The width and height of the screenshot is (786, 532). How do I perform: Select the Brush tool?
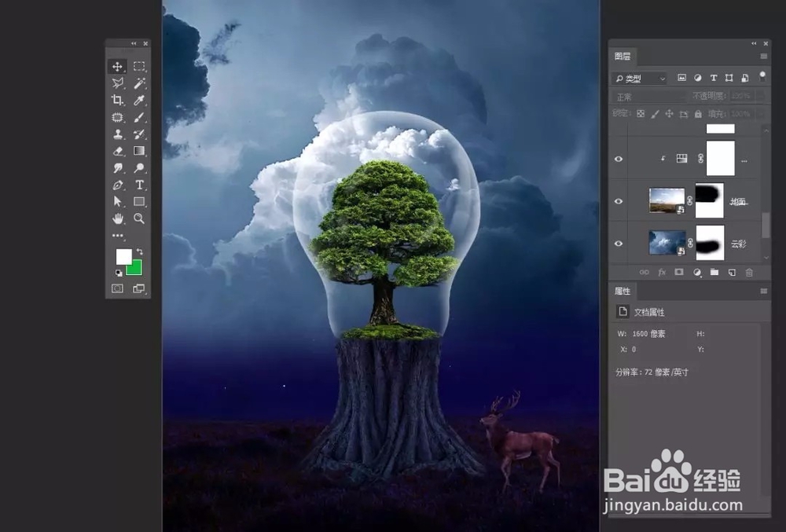pyautogui.click(x=140, y=118)
